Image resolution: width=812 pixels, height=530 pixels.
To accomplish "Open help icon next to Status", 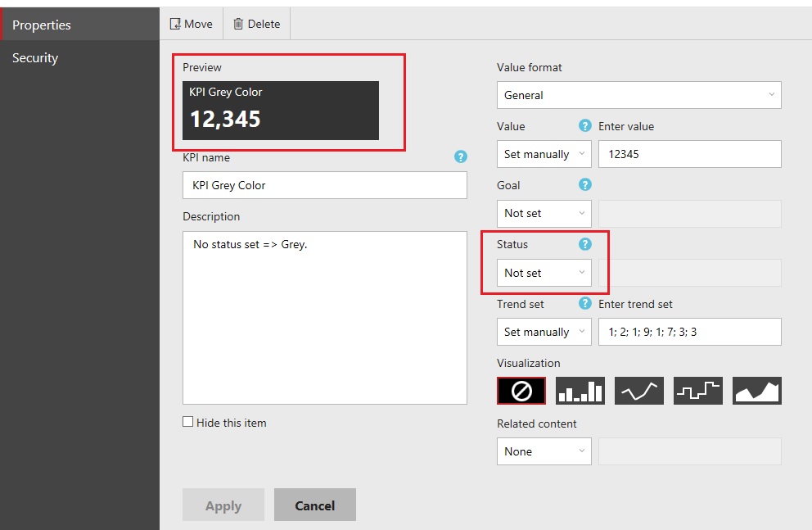I will 584,244.
